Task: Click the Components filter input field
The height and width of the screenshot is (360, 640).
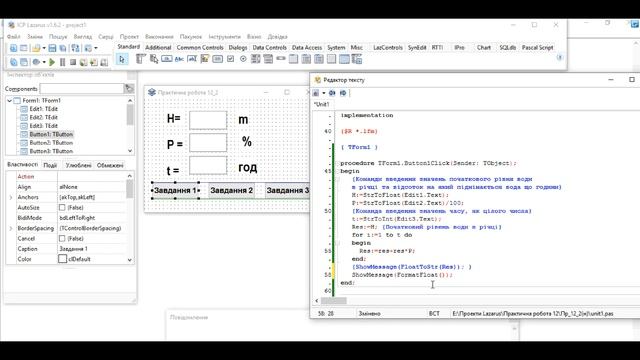Action: point(82,89)
